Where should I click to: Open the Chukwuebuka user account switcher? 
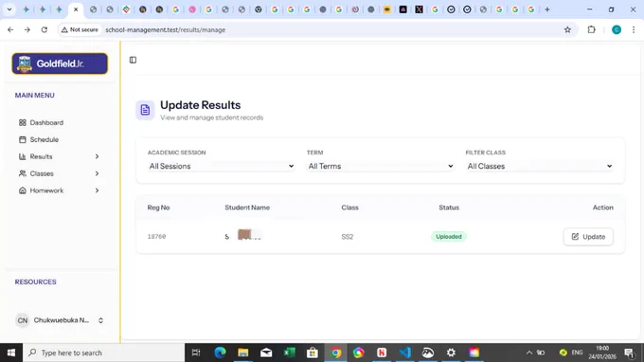click(x=60, y=320)
